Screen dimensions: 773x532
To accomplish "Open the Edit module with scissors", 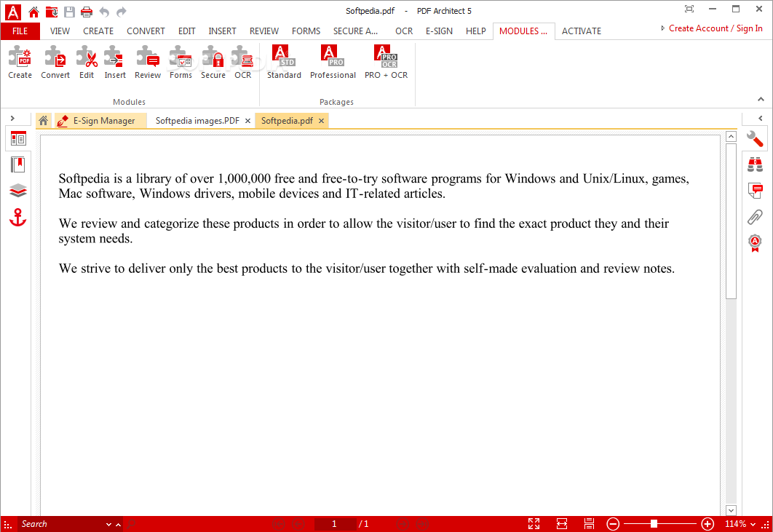I will [87, 62].
